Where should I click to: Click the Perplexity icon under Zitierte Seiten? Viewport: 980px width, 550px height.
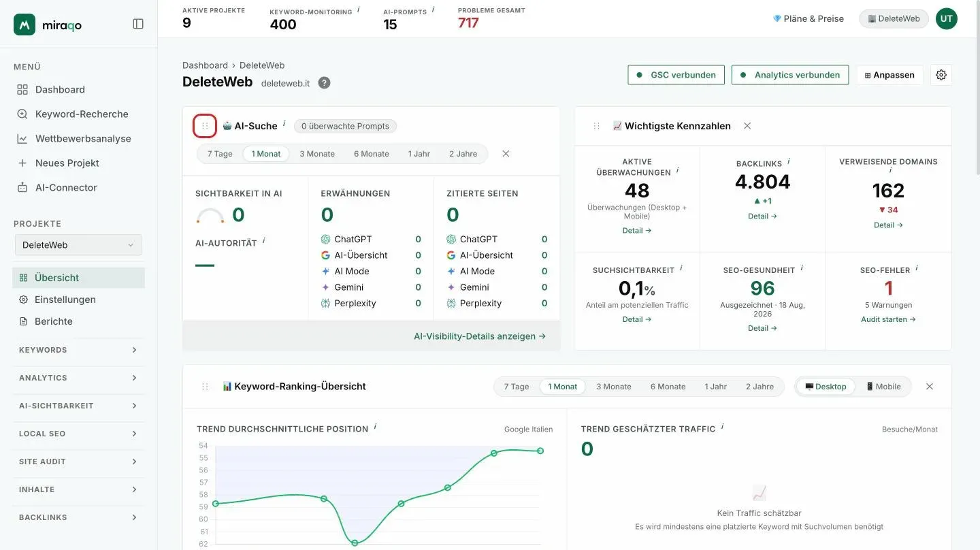pos(451,304)
